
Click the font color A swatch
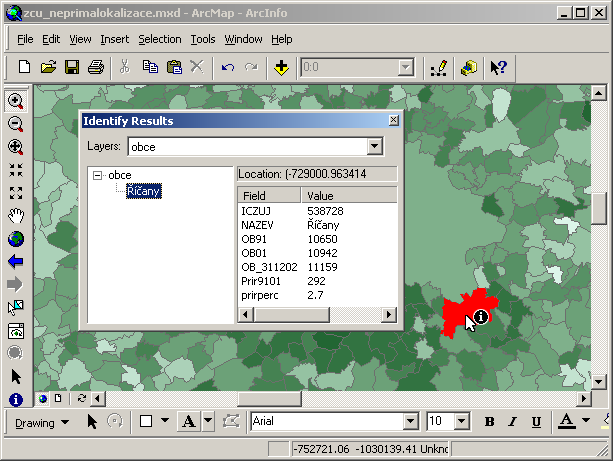566,422
